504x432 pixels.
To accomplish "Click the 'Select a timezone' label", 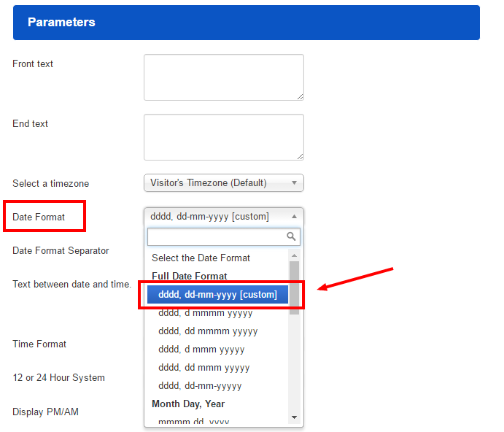I will click(x=51, y=184).
